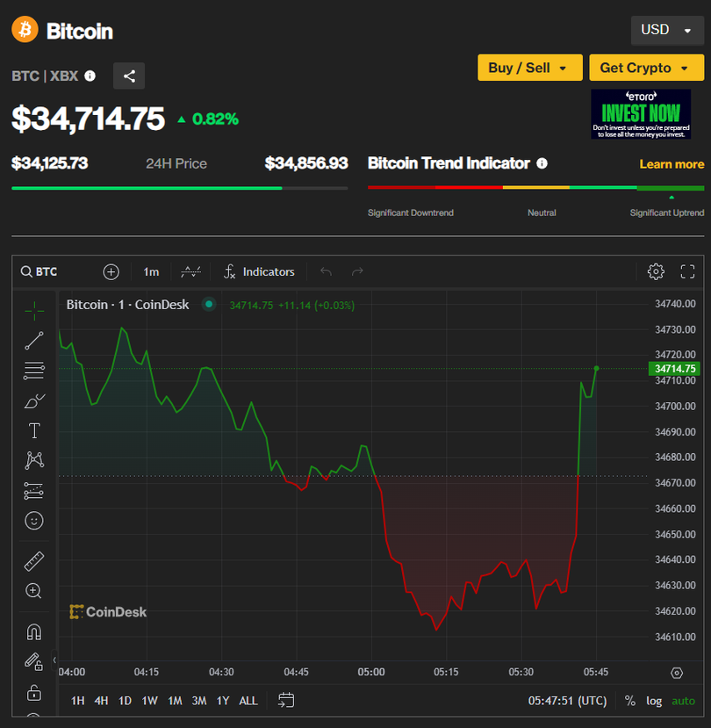Pick the ruler measure tool
The image size is (711, 728).
[x=34, y=561]
